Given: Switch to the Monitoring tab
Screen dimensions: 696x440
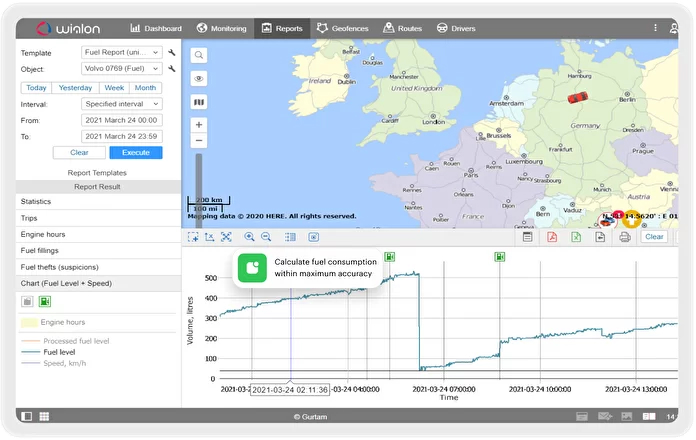Looking at the screenshot, I should (220, 28).
